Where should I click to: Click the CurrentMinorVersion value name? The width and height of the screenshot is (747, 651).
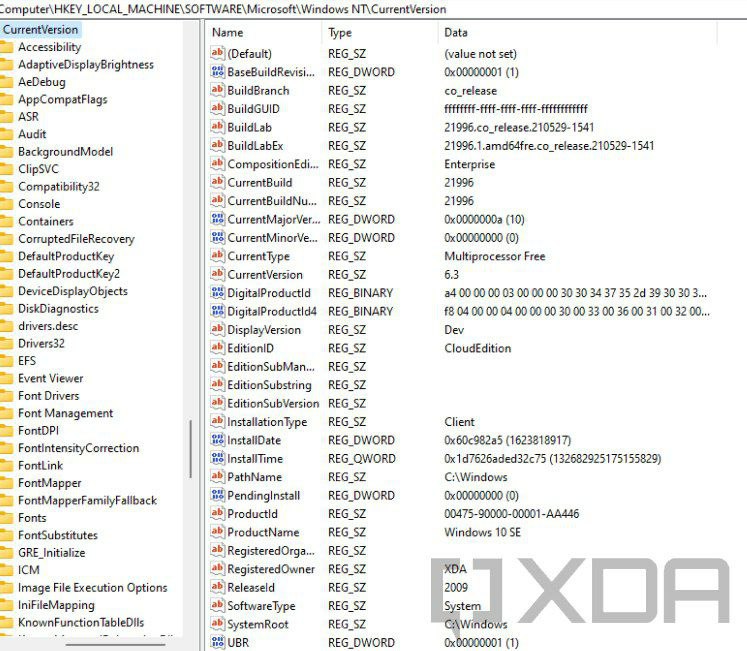click(x=272, y=237)
